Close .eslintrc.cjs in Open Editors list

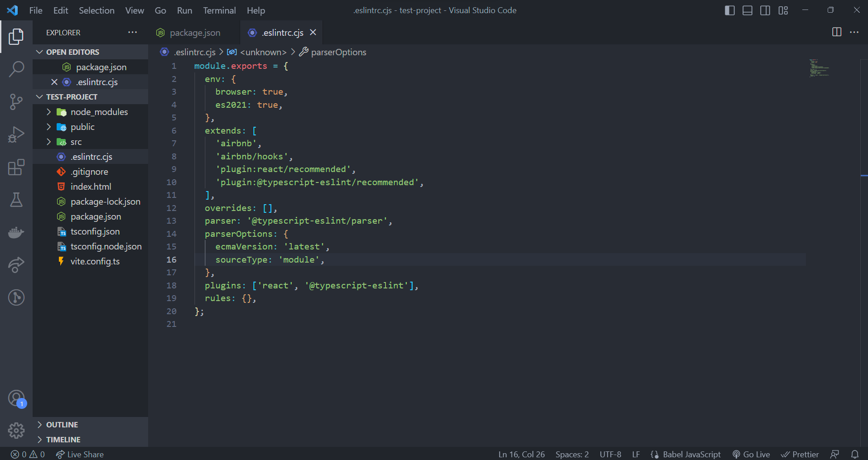point(54,82)
